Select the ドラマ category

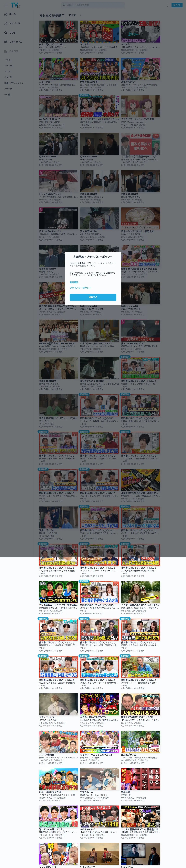pos(7,60)
